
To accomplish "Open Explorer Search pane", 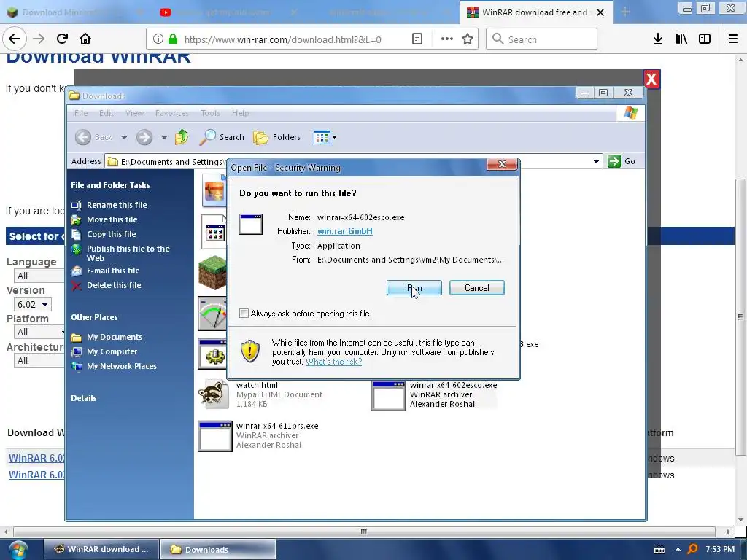I will [x=222, y=137].
